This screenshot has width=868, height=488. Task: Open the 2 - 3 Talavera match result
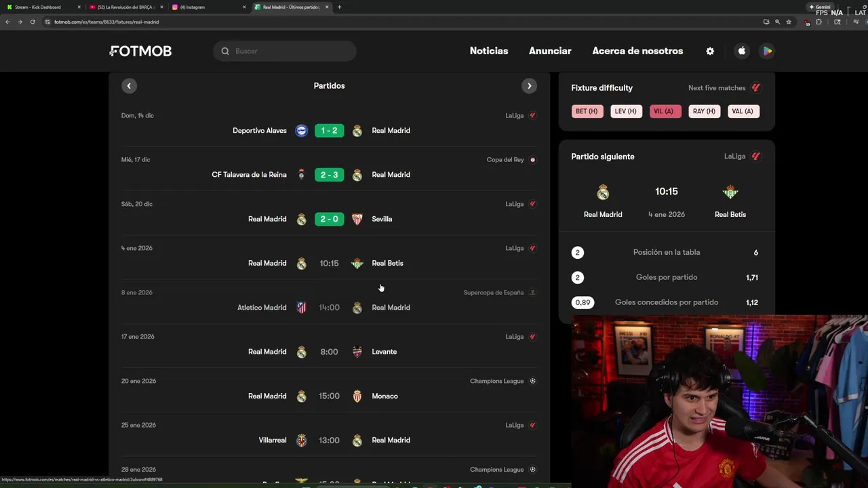pyautogui.click(x=329, y=175)
